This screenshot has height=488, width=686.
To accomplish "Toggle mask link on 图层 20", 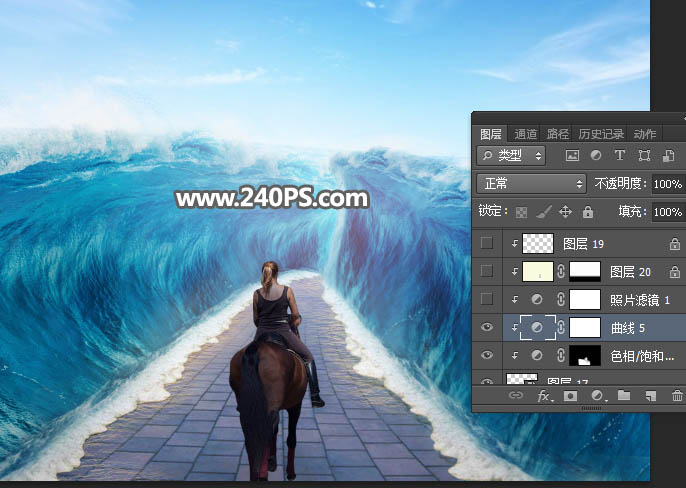I will [x=561, y=271].
